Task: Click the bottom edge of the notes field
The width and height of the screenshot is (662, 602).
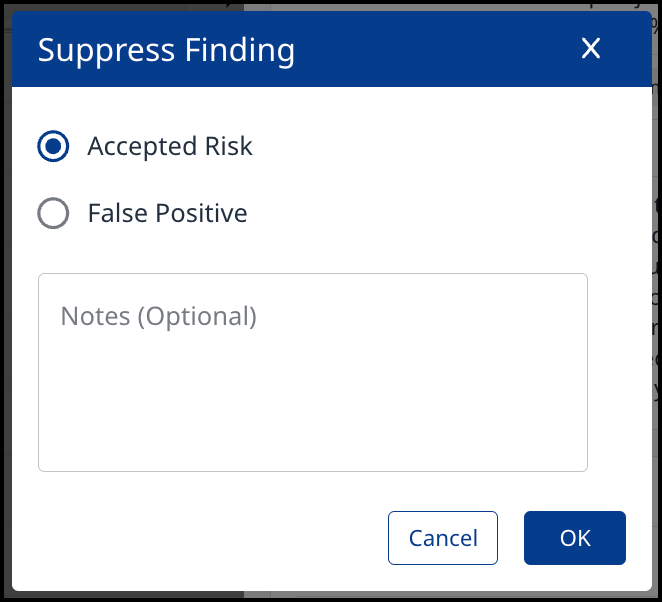Action: 312,468
